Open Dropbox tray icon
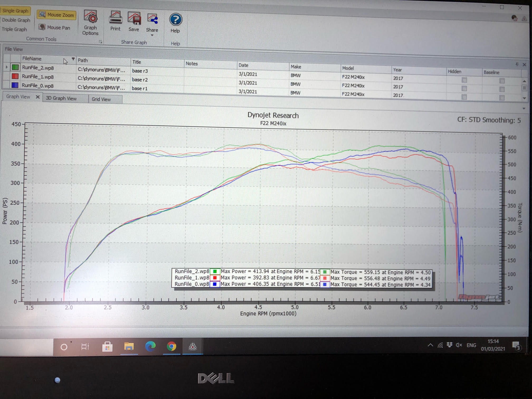The image size is (532, 399). tap(450, 345)
